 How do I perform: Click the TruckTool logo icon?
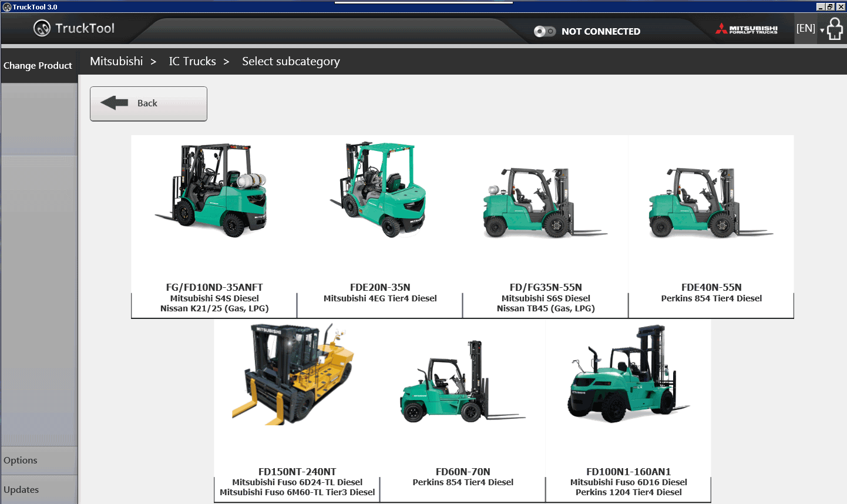pyautogui.click(x=42, y=28)
